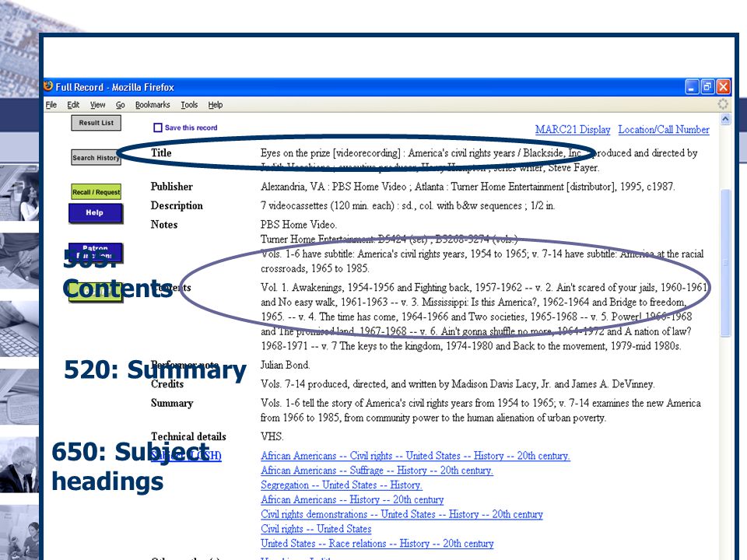Click the Firefox throbber activity icon
This screenshot has width=747, height=560.
click(723, 104)
